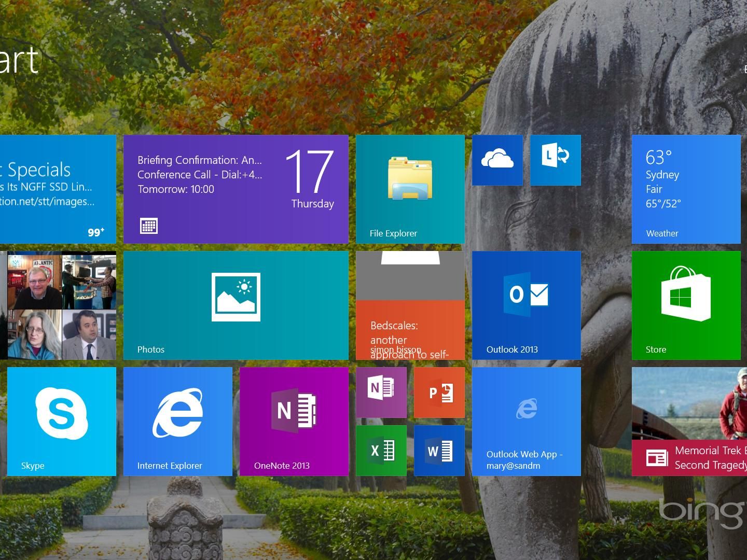Launch Skype tile
This screenshot has height=560, width=747.
pos(62,422)
